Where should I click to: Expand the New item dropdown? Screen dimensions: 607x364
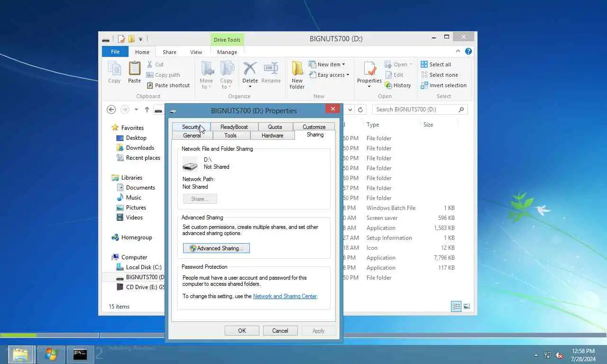(x=343, y=64)
